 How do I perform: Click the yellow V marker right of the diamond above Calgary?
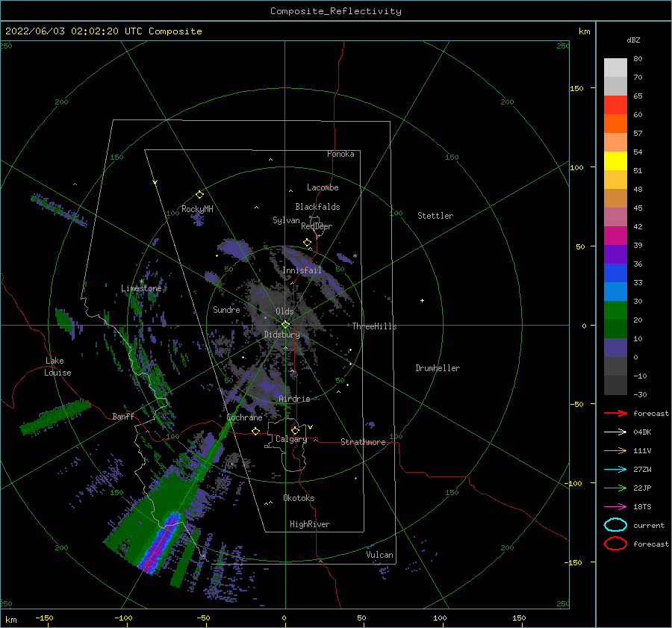[x=311, y=427]
